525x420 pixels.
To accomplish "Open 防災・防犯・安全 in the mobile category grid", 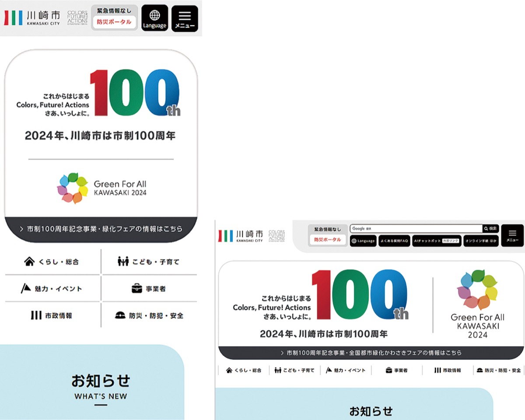I will coord(149,316).
